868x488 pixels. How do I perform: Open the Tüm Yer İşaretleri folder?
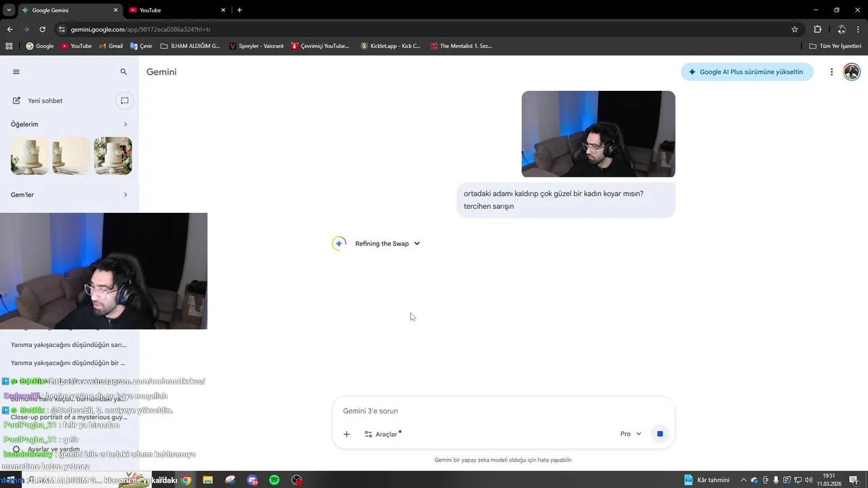(835, 46)
